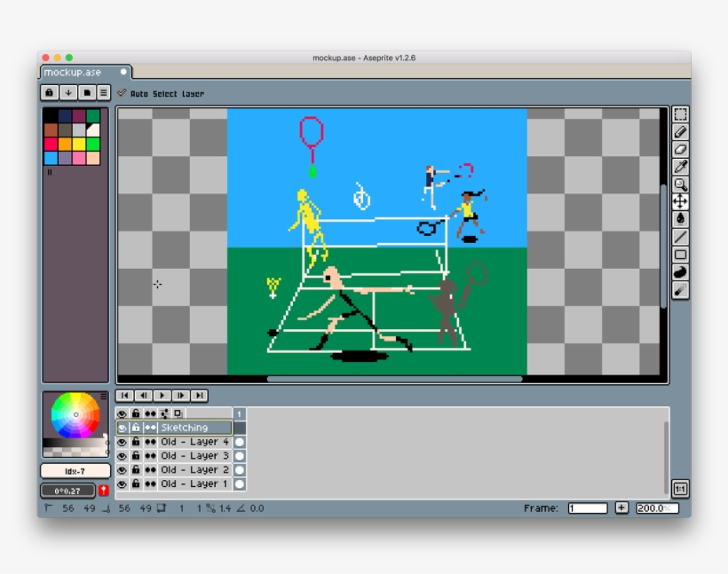Hide the Old - Layer 4 layer
The image size is (728, 574).
(122, 442)
